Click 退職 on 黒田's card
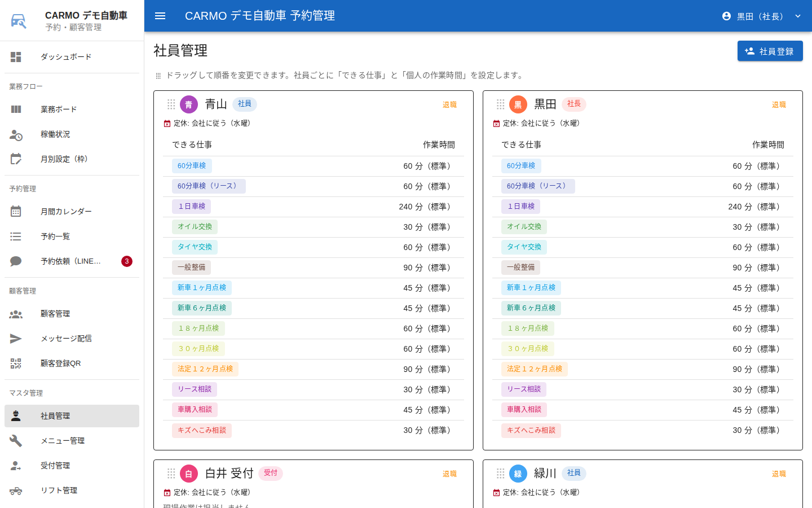Viewport: 812px width, 508px height. click(x=779, y=105)
